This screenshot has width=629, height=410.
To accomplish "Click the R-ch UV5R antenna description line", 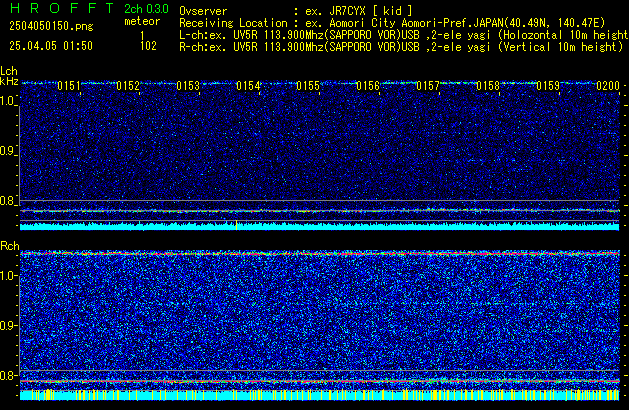I will click(x=401, y=47).
